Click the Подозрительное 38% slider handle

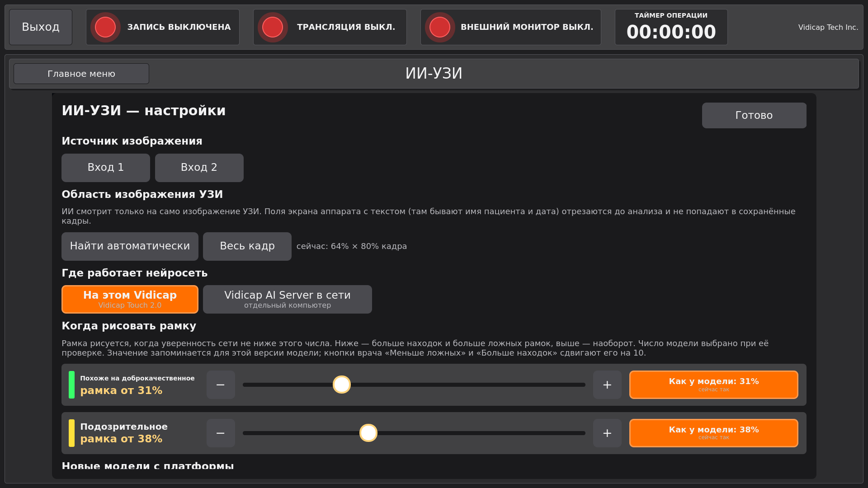(368, 433)
